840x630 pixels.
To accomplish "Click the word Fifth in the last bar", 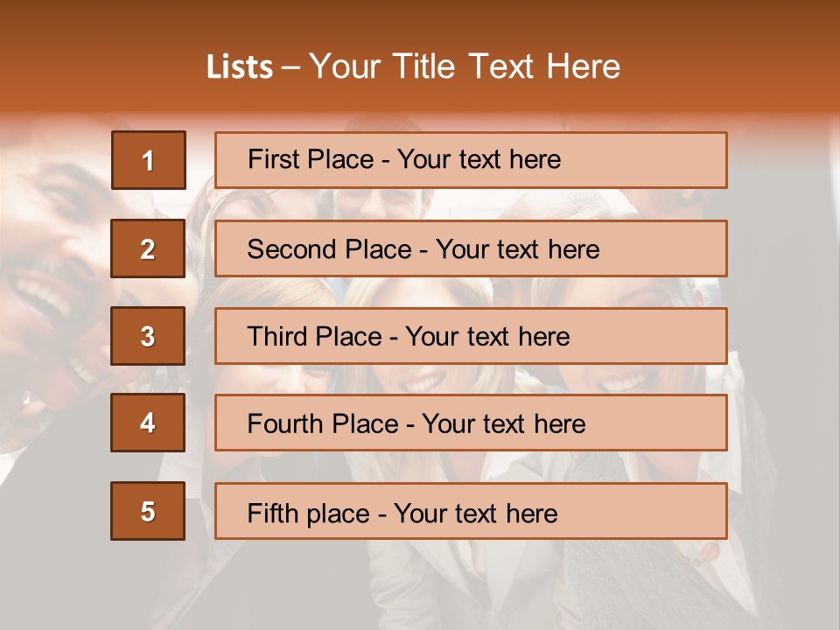I will (273, 513).
